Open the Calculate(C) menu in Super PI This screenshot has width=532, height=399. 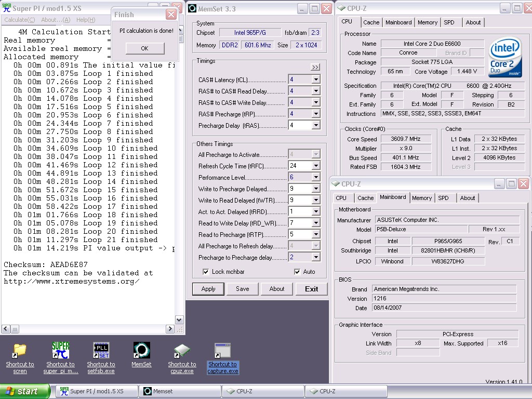click(19, 20)
